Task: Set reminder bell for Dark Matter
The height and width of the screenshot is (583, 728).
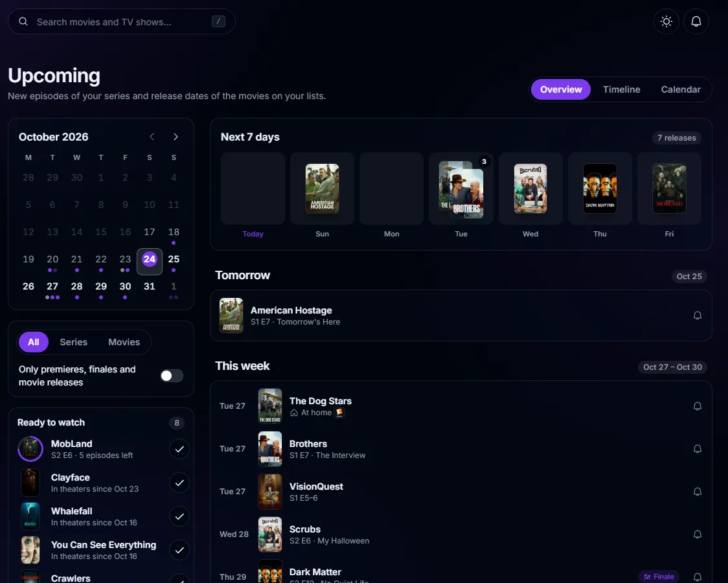Action: [x=698, y=577]
